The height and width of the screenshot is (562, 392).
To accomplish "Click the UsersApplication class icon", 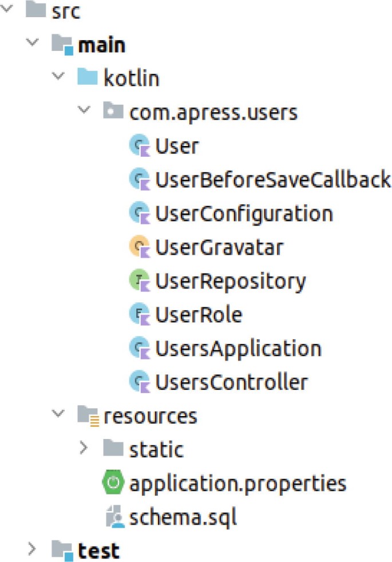I will click(x=140, y=349).
